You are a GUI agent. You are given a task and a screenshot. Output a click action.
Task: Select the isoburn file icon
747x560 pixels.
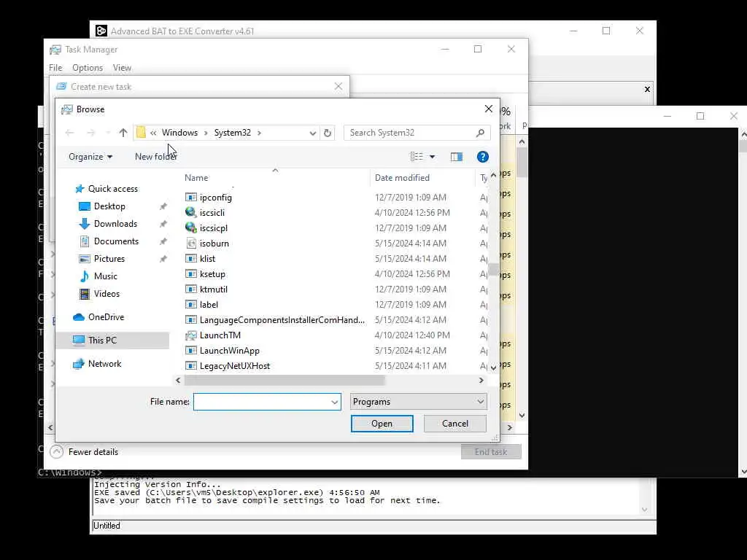(191, 244)
